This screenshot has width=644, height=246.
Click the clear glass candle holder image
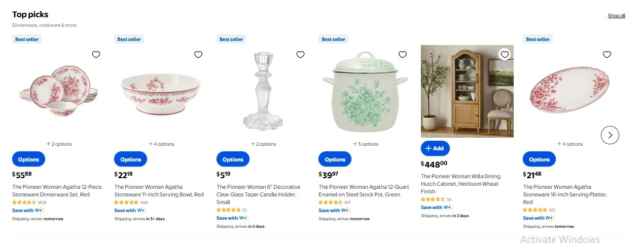(x=263, y=91)
